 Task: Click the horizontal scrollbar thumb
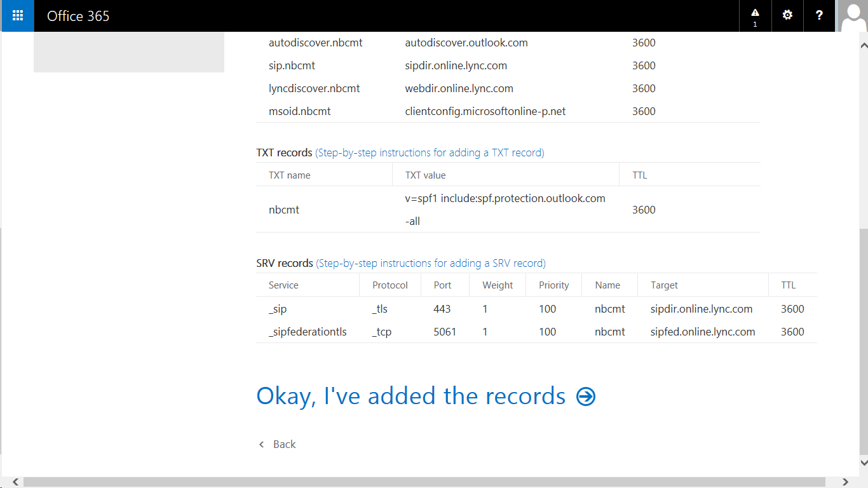(424, 482)
